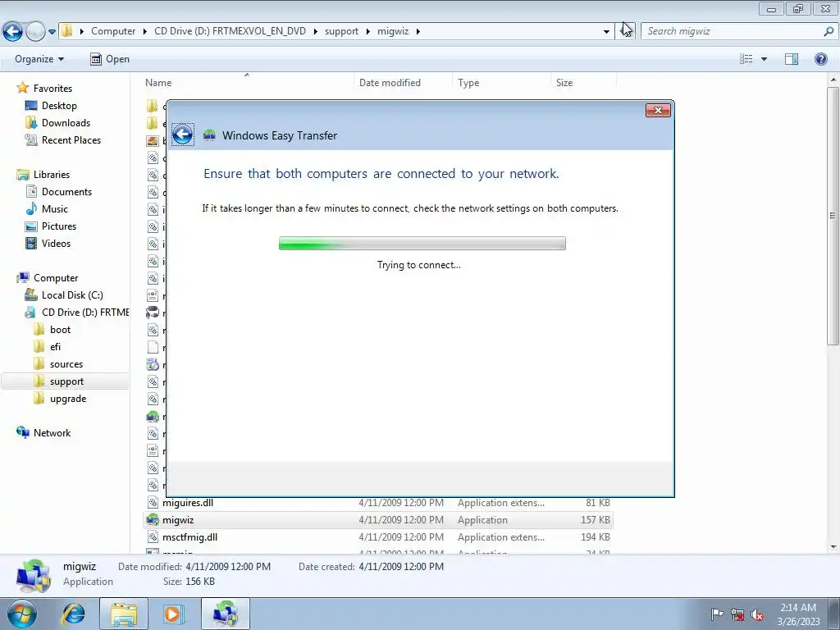Select Computer in the address breadcrumb
The height and width of the screenshot is (630, 840).
[x=113, y=31]
